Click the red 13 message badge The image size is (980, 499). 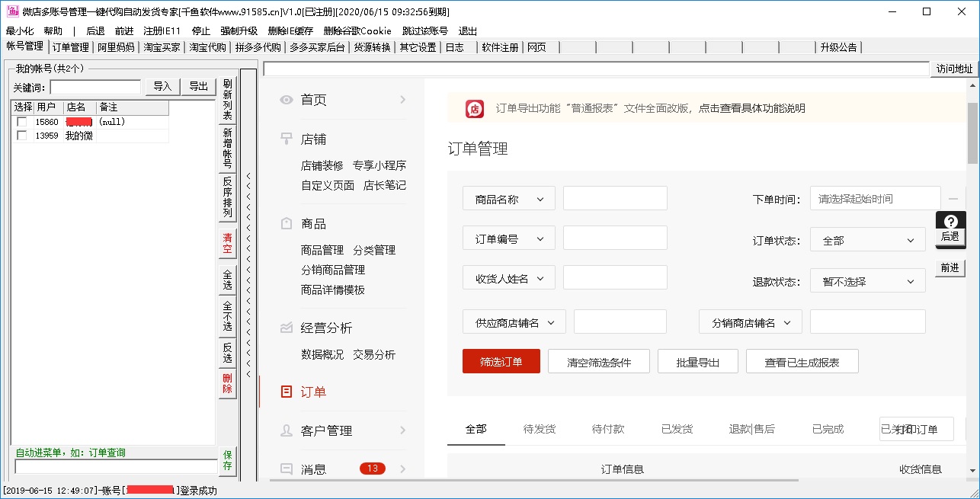372,469
